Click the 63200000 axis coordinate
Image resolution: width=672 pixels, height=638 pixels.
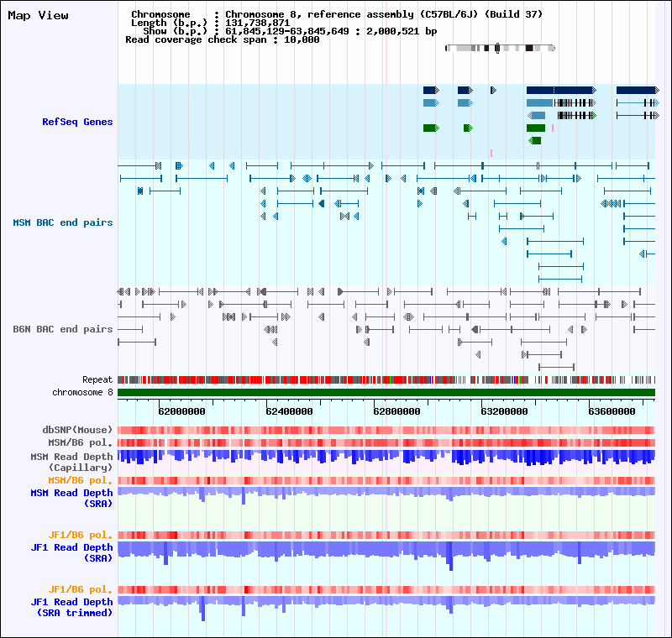(x=505, y=411)
